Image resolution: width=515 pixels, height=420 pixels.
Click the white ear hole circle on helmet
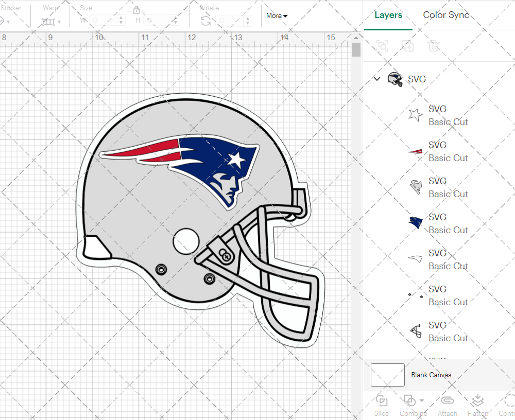click(x=186, y=241)
